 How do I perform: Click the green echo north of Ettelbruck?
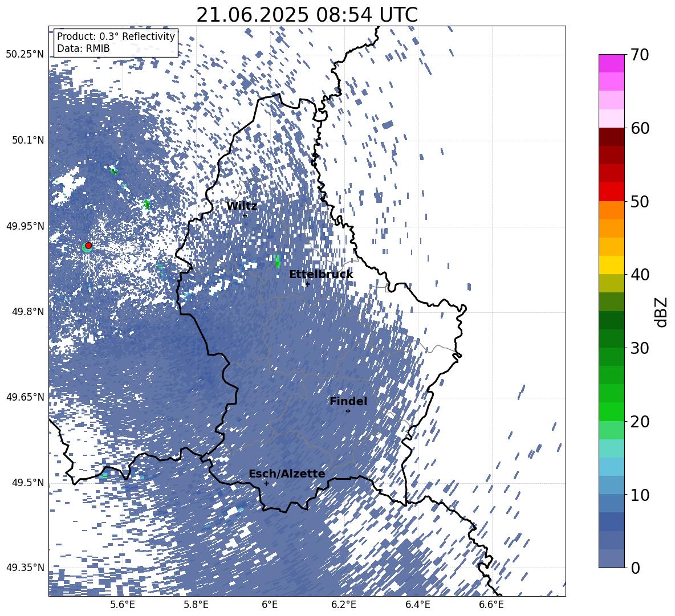pos(277,260)
